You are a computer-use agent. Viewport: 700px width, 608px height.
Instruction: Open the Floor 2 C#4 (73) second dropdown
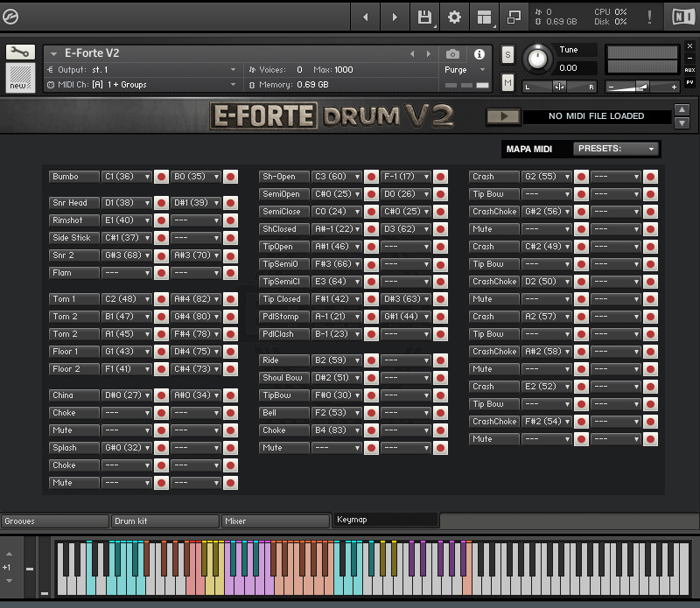tap(196, 369)
